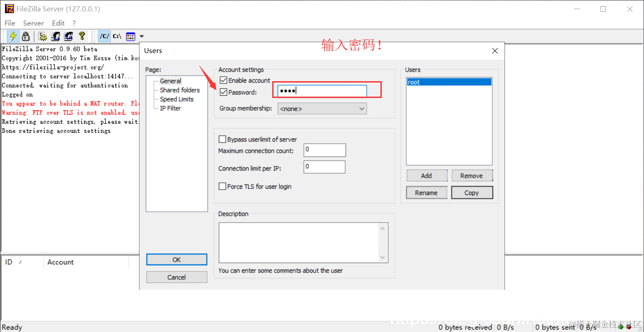Click the ID column header

(23, 262)
